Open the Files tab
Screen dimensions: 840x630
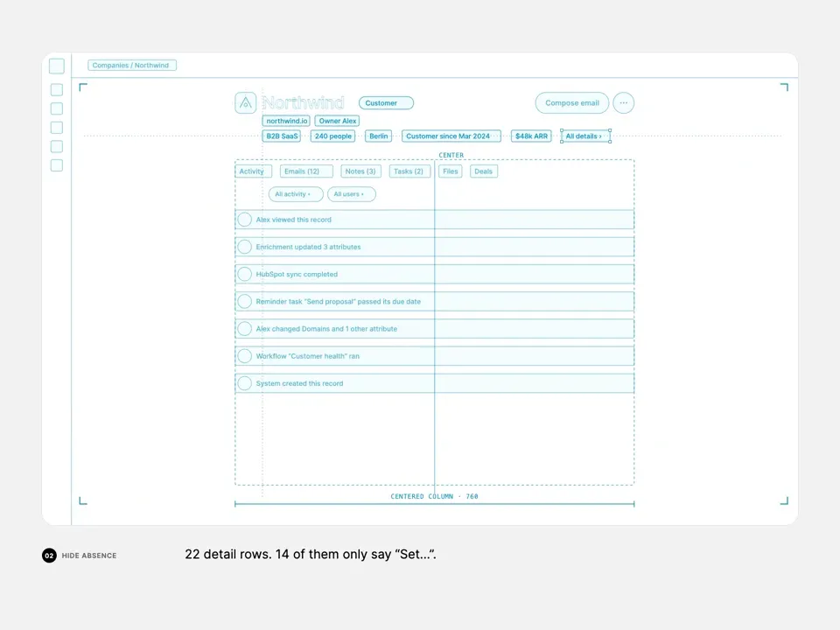(x=451, y=171)
